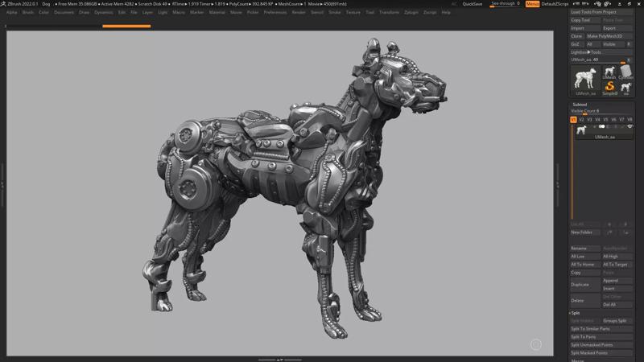Toggle the Menus button in the top bar
The height and width of the screenshot is (362, 644).
click(532, 4)
